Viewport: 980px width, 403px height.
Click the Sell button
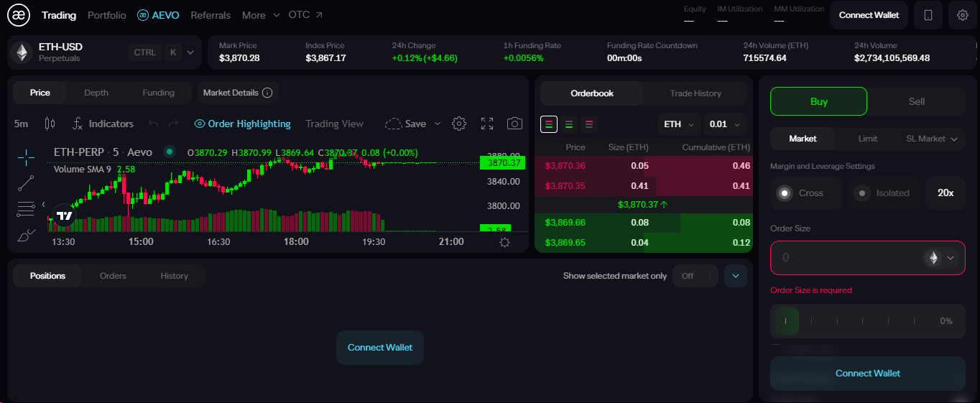(916, 101)
